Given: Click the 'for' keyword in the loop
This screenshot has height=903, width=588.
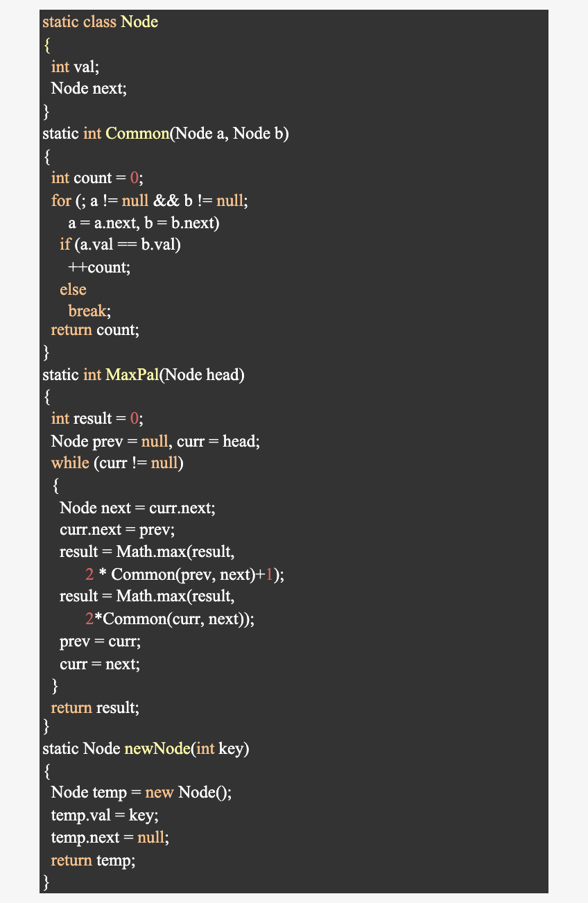Looking at the screenshot, I should 61,200.
